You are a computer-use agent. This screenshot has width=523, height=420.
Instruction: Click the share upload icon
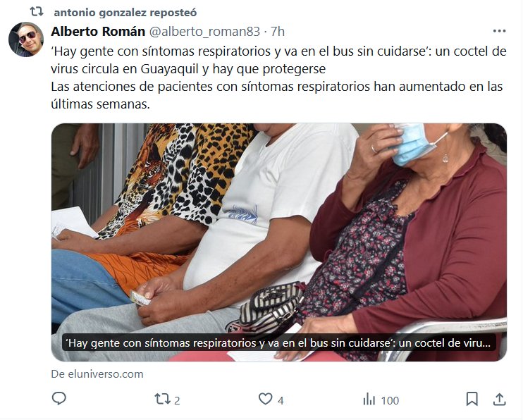(499, 400)
